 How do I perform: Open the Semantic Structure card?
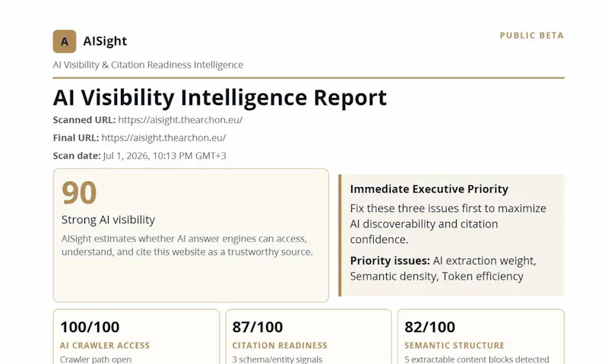[481, 337]
